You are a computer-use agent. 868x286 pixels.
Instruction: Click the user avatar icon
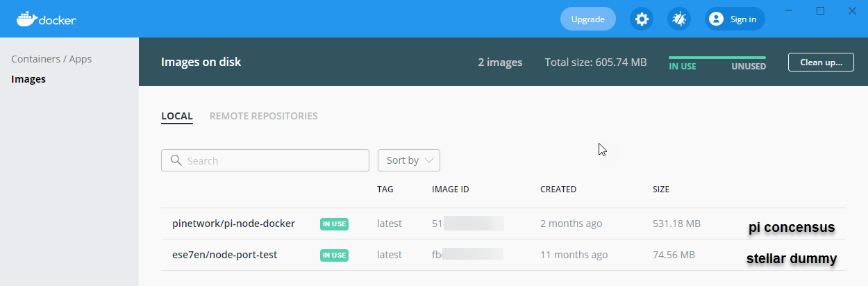[x=716, y=19]
